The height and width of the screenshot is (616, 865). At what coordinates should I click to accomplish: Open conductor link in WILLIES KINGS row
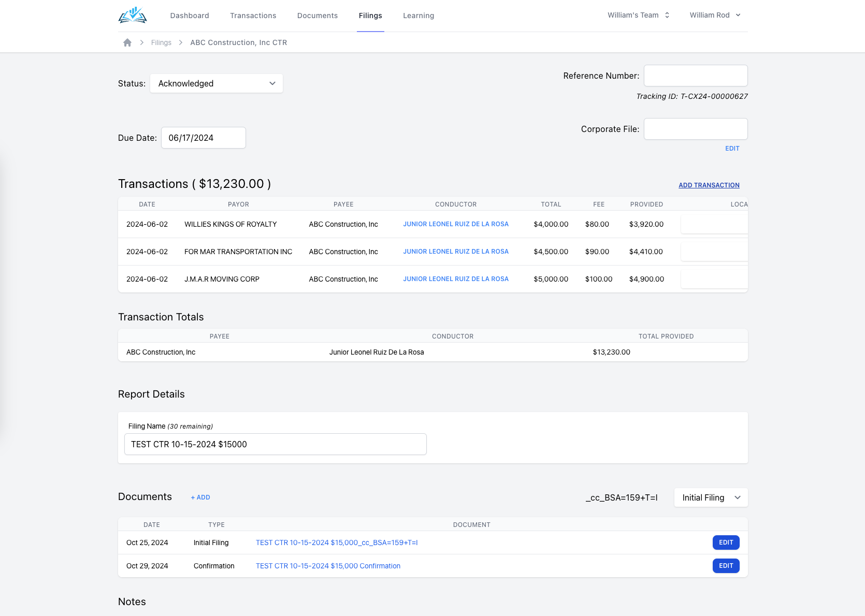pos(456,224)
